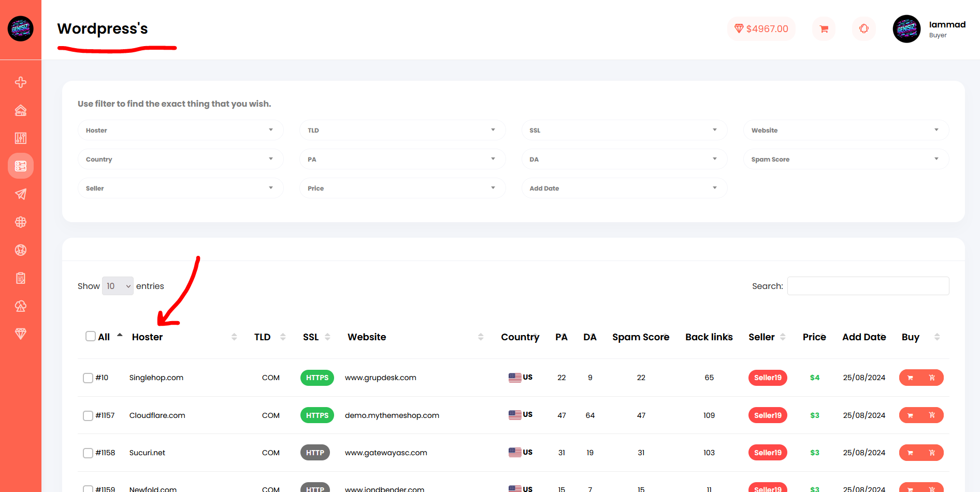This screenshot has height=492, width=980.
Task: Open the sliders panel sidebar icon
Action: pos(21,138)
